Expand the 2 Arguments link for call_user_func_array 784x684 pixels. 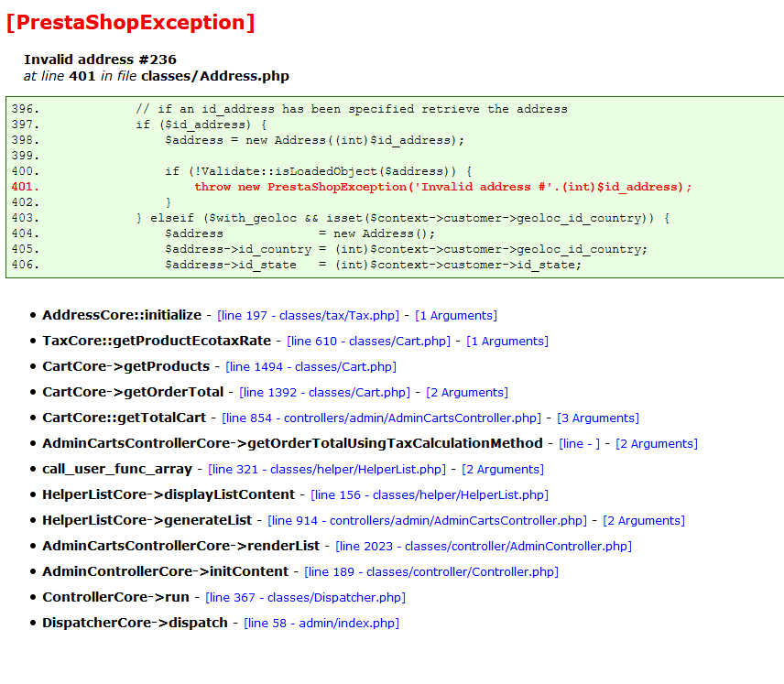pyautogui.click(x=503, y=470)
